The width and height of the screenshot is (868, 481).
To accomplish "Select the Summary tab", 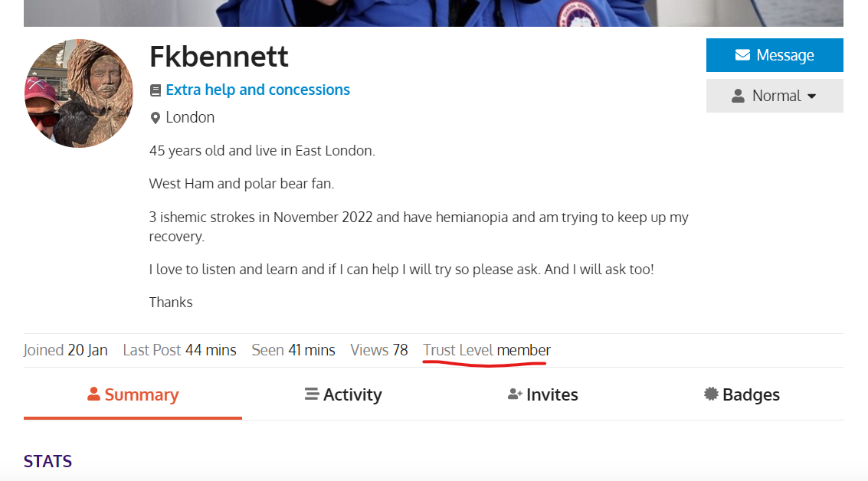I will (141, 394).
